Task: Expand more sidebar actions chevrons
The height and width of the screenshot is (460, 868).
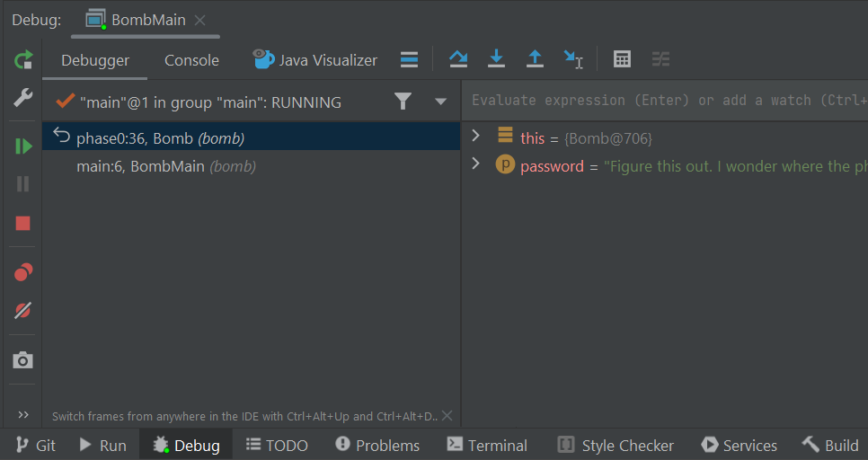Action: (x=23, y=414)
